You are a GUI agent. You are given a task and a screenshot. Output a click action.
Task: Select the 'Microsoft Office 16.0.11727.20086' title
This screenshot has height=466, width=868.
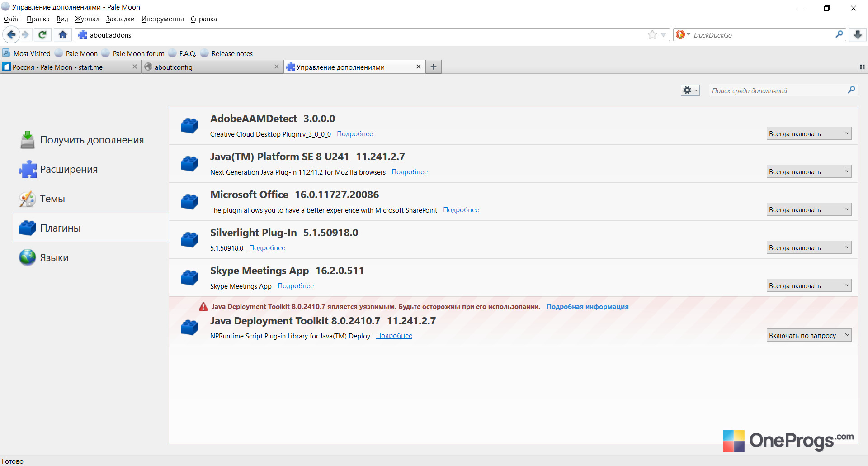[295, 195]
